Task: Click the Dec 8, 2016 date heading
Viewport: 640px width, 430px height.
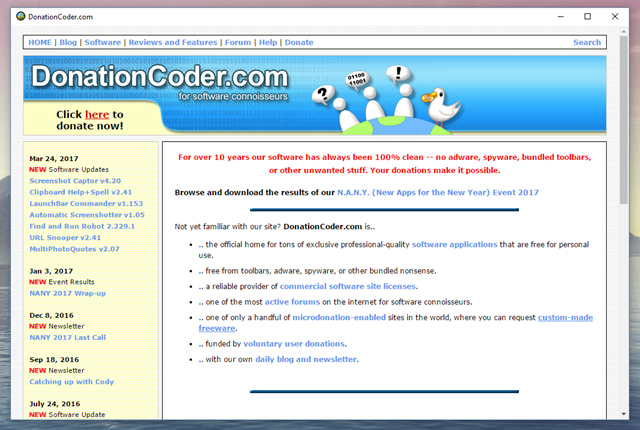Action: point(51,315)
